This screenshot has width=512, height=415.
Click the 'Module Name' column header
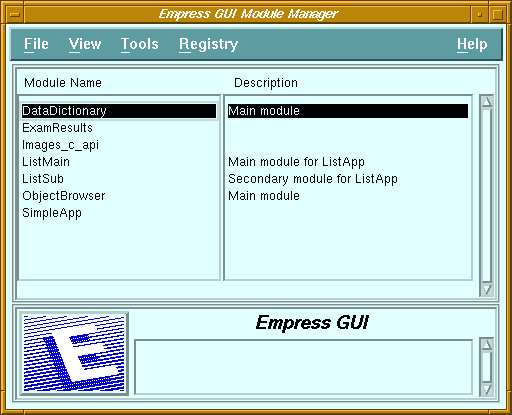pyautogui.click(x=63, y=83)
